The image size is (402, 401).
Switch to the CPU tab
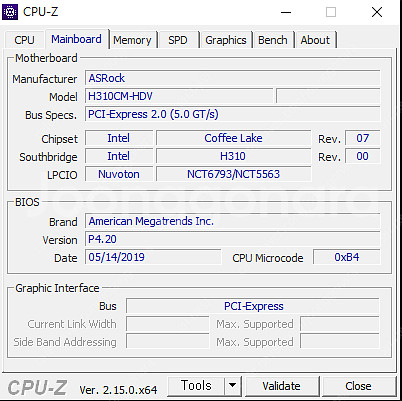pos(24,40)
